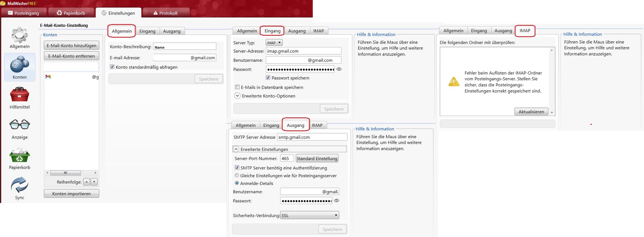
Task: Click the accounts list horizontal scrollbar thumb
Action: click(65, 173)
